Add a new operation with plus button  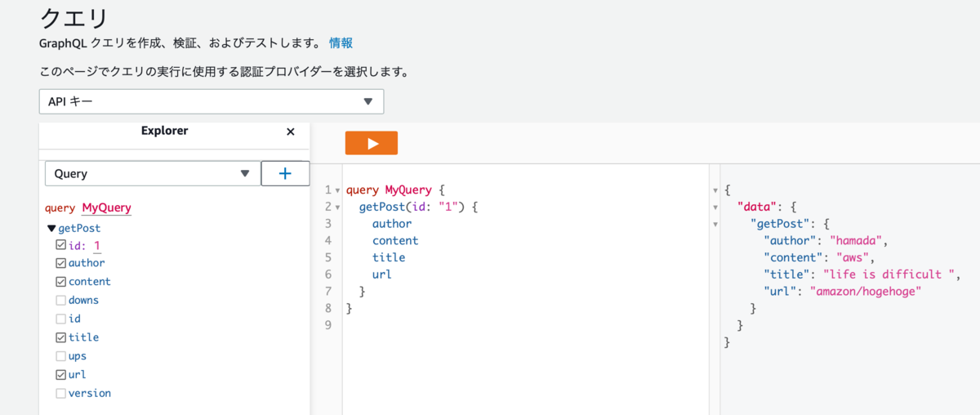click(285, 173)
